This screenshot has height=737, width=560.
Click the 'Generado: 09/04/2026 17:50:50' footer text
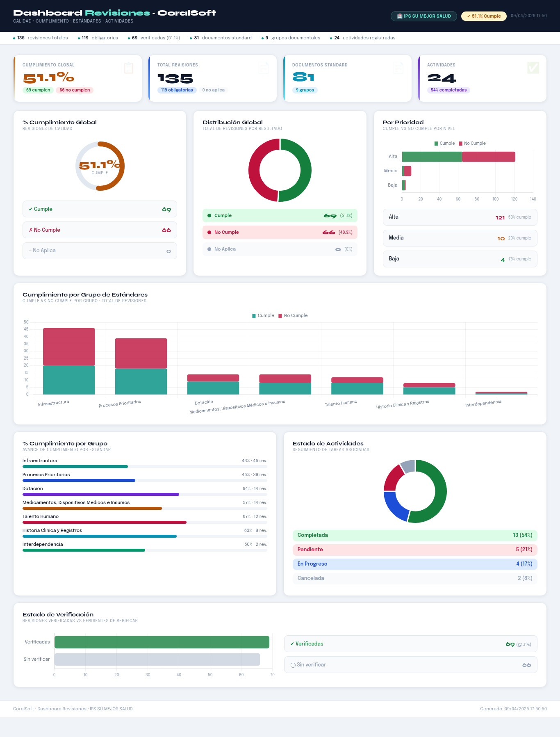[x=513, y=709]
